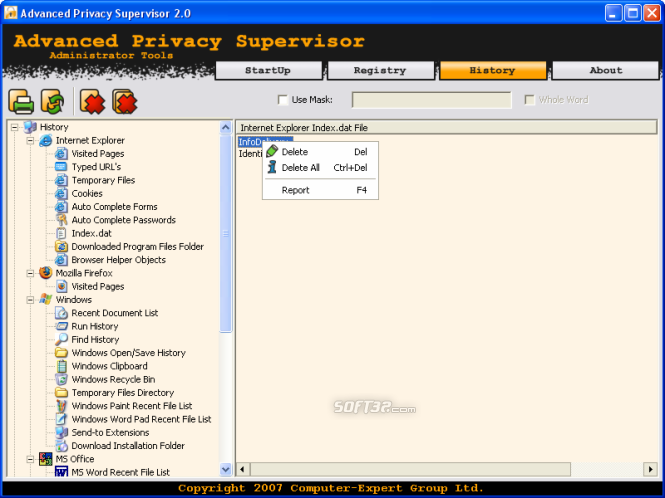The width and height of the screenshot is (665, 498).
Task: Click the Recent Document List icon
Action: [61, 313]
